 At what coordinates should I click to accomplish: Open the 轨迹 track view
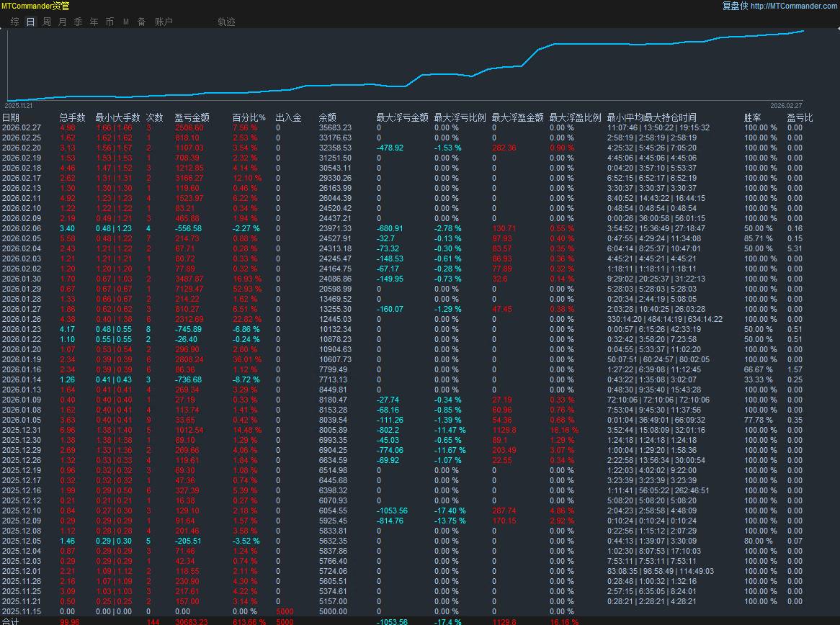(x=226, y=22)
